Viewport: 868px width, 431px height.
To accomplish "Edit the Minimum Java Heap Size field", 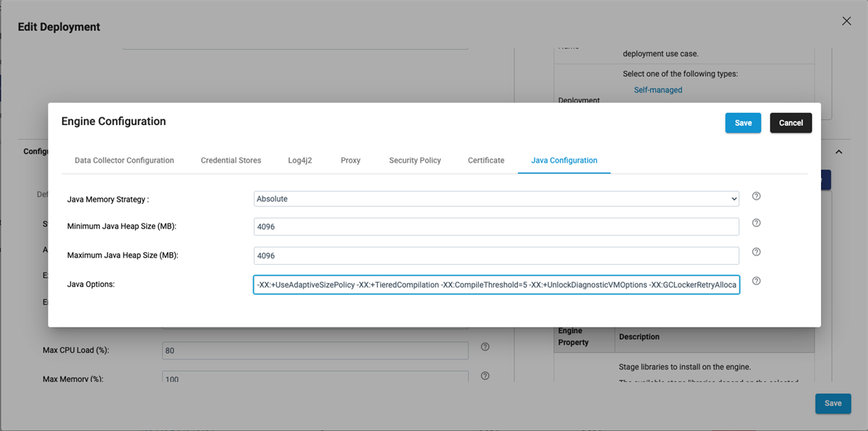I will click(x=496, y=226).
